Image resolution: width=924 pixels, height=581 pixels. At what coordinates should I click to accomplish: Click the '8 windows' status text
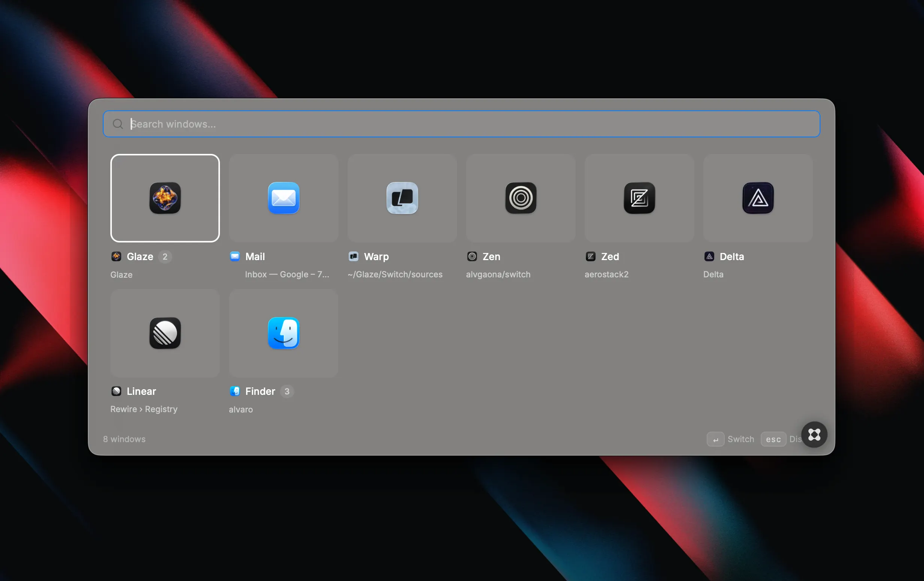coord(124,439)
